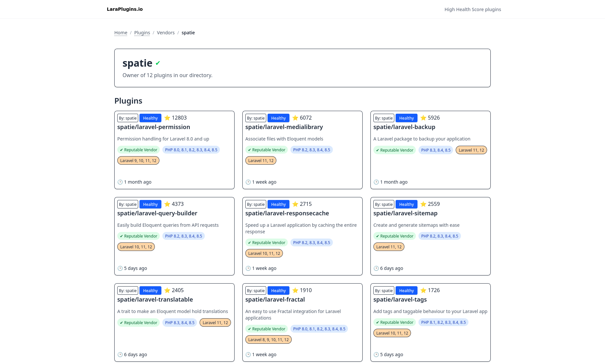Open spatie/laravel-fractal plugin

click(275, 300)
